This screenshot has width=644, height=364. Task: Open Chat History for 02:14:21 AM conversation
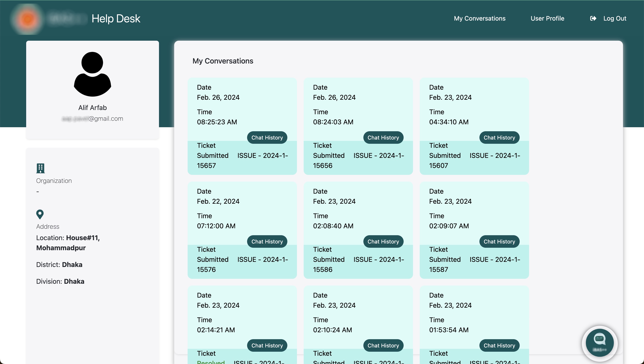click(x=267, y=345)
